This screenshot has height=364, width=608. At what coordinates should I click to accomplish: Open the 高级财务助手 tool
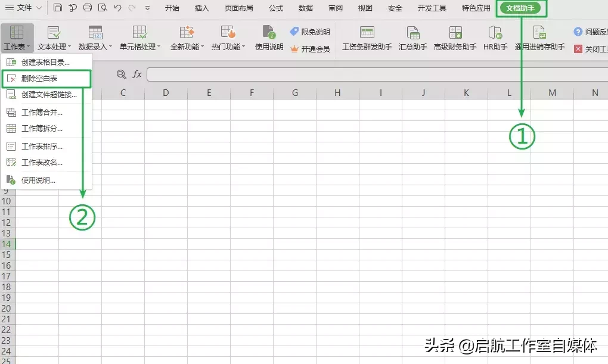pos(455,38)
